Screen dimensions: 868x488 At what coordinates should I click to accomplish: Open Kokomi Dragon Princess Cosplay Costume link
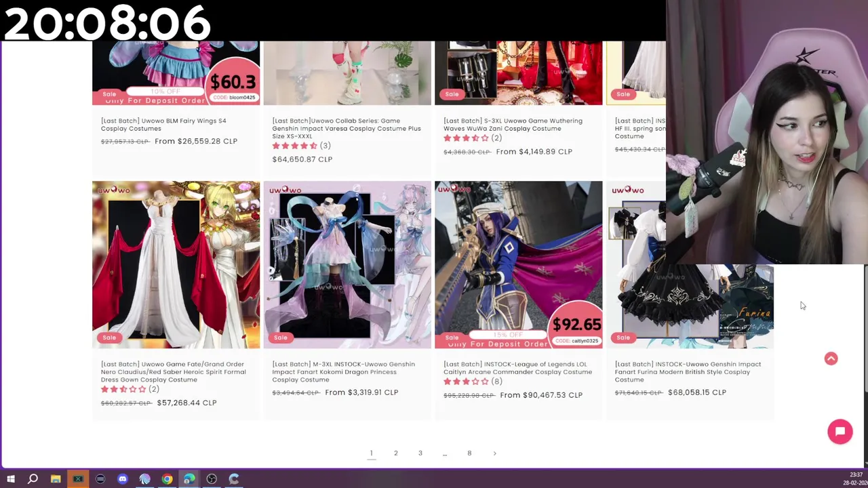point(343,372)
